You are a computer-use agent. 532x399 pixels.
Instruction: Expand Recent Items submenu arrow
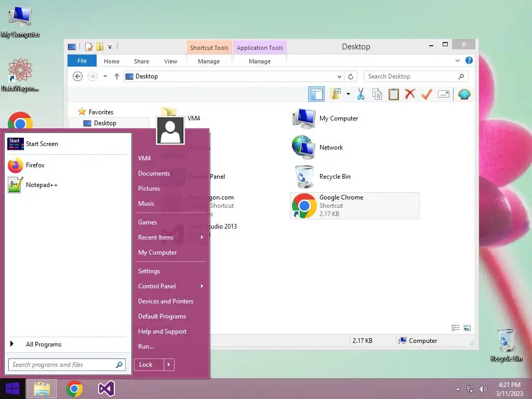pos(202,237)
